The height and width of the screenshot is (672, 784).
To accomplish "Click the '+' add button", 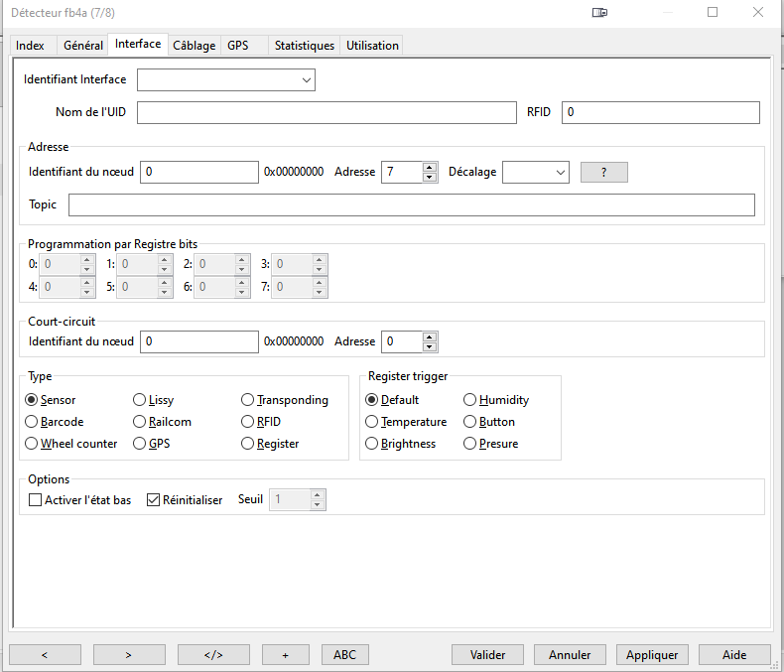I will (286, 655).
